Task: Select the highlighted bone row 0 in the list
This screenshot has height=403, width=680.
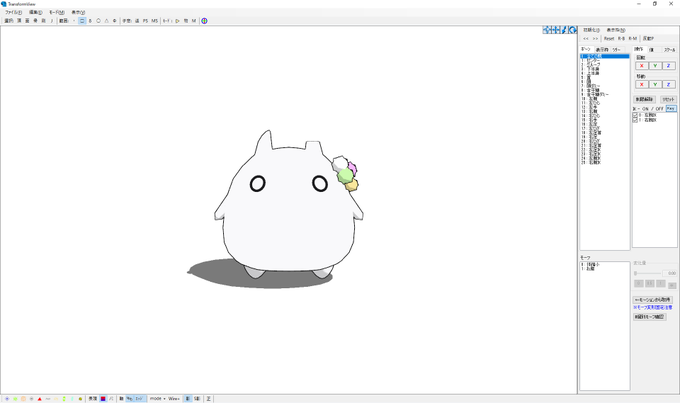Action: (605, 56)
